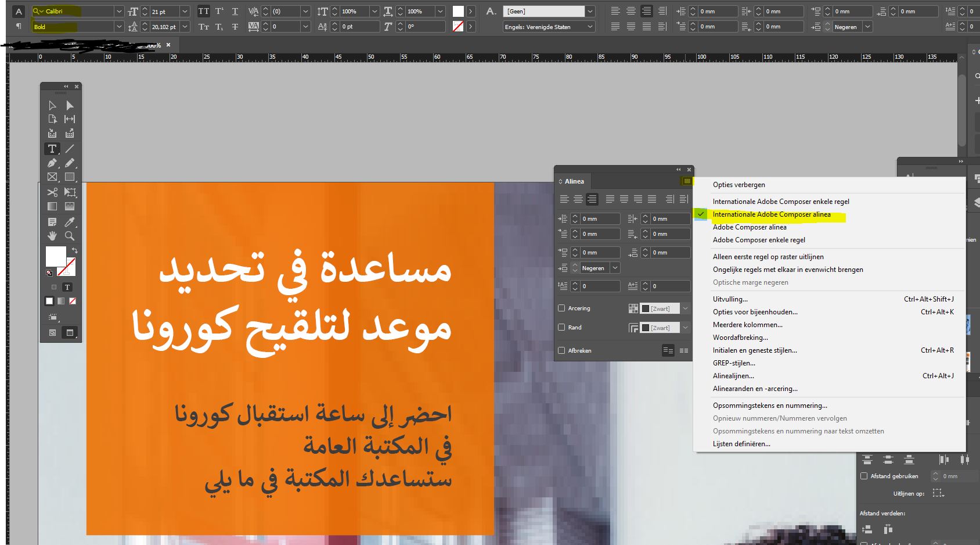Viewport: 980px width, 545px height.
Task: Select the Hand tool
Action: [x=52, y=236]
